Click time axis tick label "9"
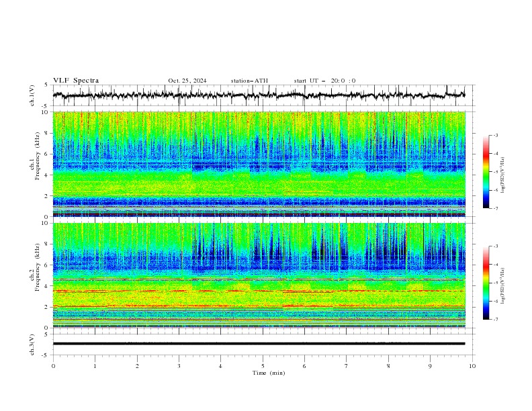 pyautogui.click(x=430, y=366)
